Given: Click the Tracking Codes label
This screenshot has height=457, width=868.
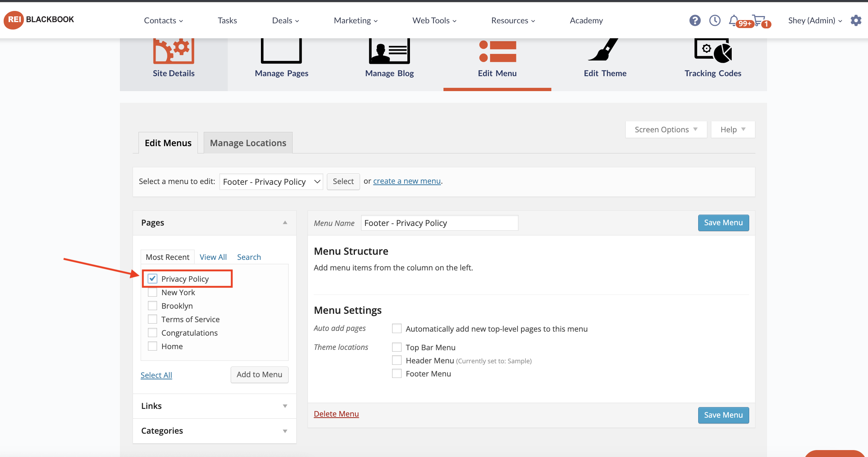Looking at the screenshot, I should click(713, 73).
